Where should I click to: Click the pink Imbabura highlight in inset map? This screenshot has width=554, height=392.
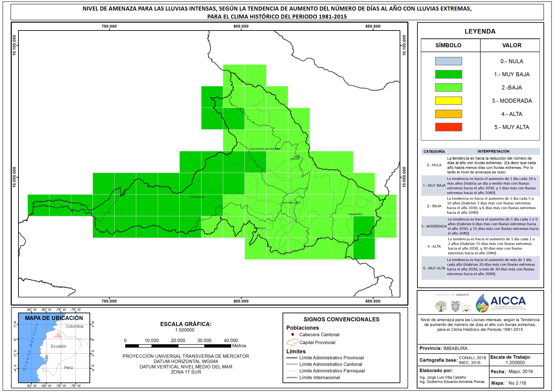[x=58, y=335]
